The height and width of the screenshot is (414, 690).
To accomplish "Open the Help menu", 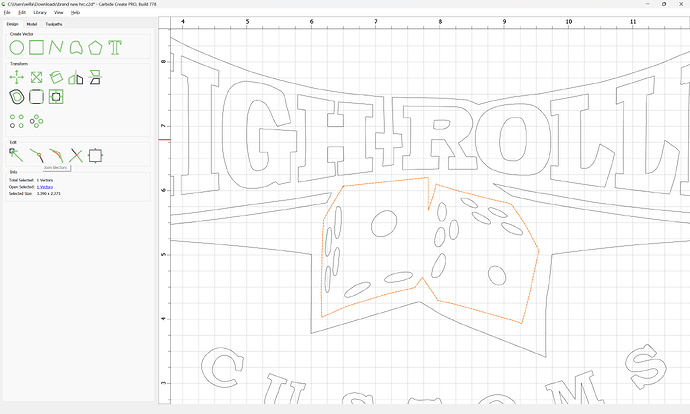I will pyautogui.click(x=76, y=12).
